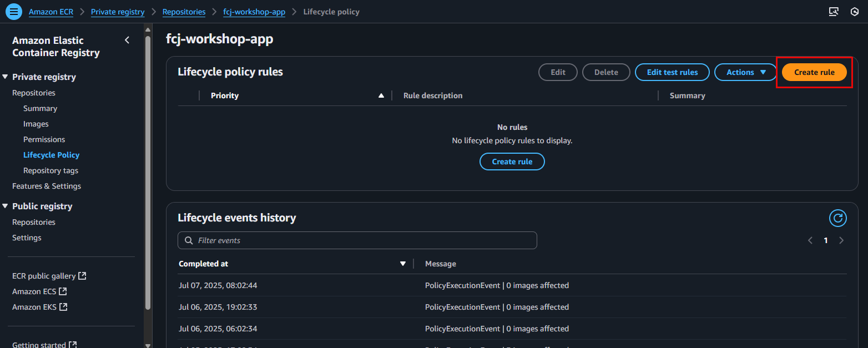
Task: Go to next page of events
Action: [x=841, y=240]
